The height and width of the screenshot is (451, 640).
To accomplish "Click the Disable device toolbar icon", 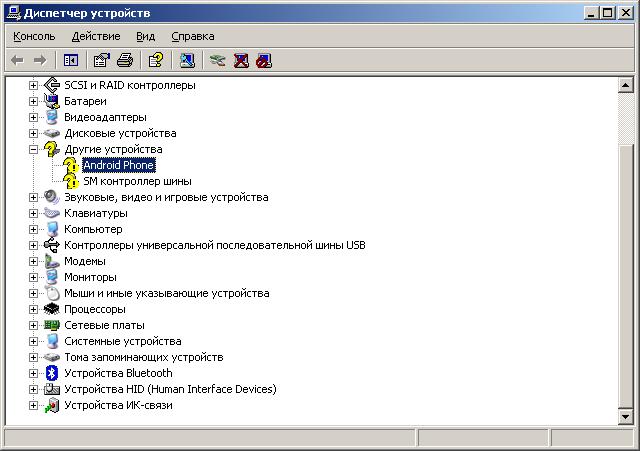I will pyautogui.click(x=264, y=61).
